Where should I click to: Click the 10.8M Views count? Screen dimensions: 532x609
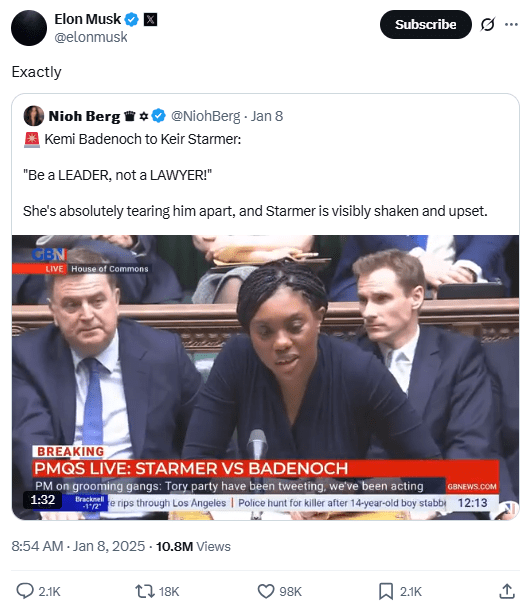tap(193, 546)
